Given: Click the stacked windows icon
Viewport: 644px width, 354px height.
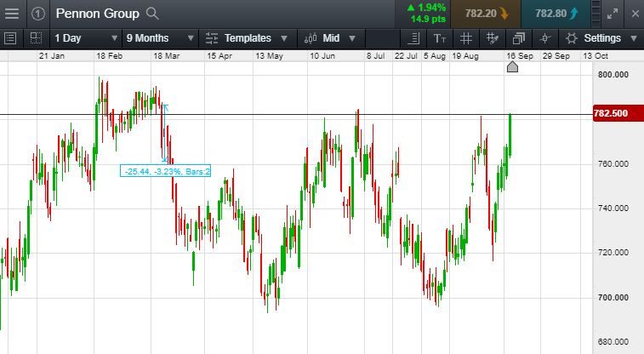Looking at the screenshot, I should 519,38.
